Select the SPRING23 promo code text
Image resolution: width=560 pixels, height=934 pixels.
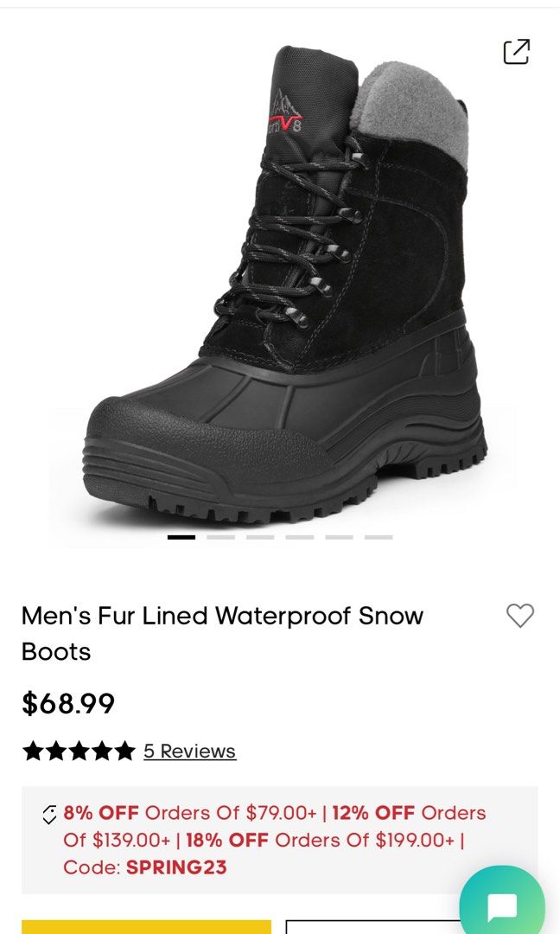(176, 867)
